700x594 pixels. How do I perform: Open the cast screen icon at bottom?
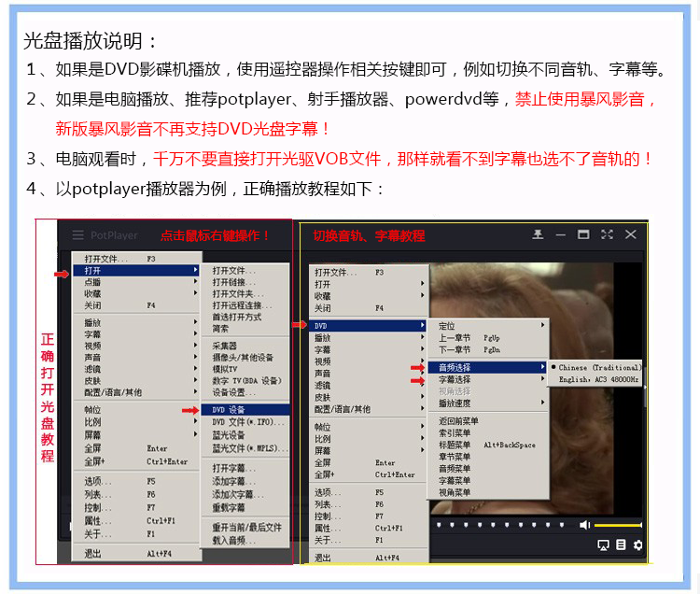pyautogui.click(x=603, y=544)
